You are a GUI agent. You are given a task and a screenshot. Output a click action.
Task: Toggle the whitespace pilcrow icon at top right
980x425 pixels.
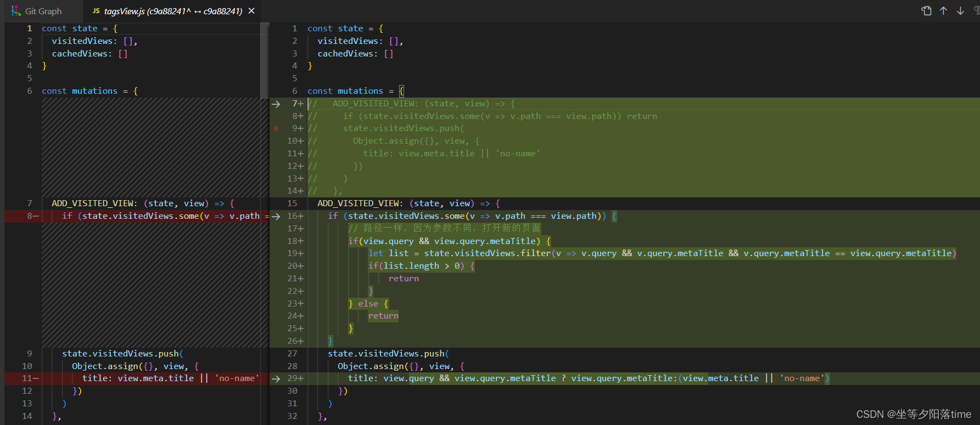[x=976, y=11]
